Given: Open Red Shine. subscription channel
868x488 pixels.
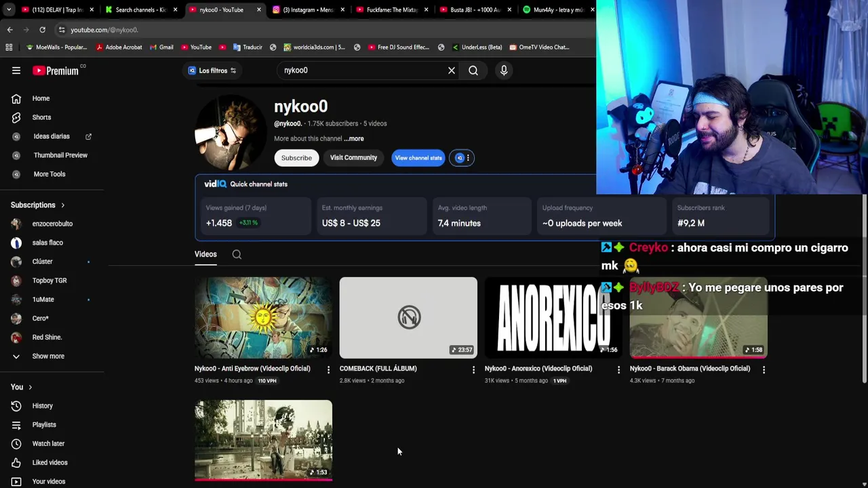Looking at the screenshot, I should pos(47,338).
